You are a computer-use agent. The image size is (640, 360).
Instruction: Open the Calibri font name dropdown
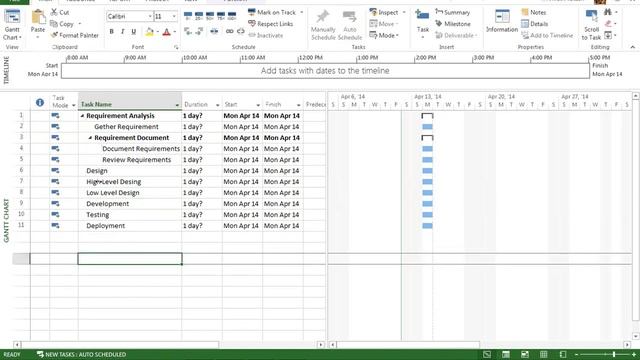tap(150, 16)
